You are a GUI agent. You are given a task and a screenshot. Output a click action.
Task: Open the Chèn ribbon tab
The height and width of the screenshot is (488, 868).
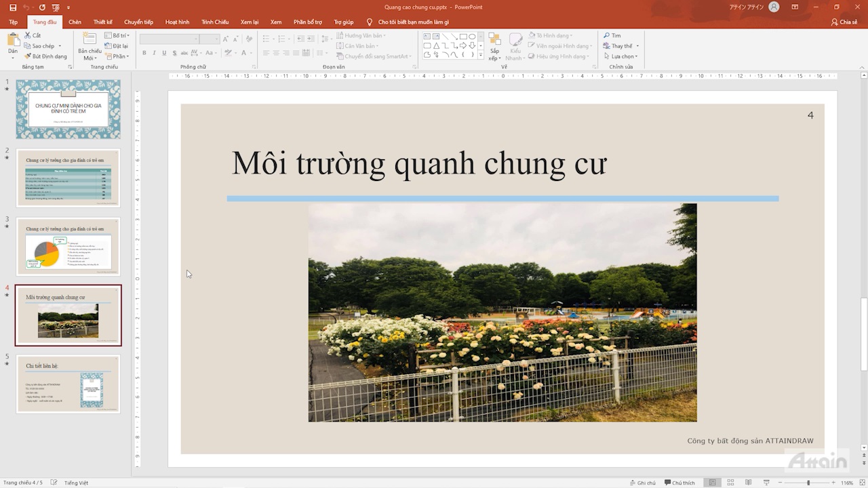tap(75, 22)
